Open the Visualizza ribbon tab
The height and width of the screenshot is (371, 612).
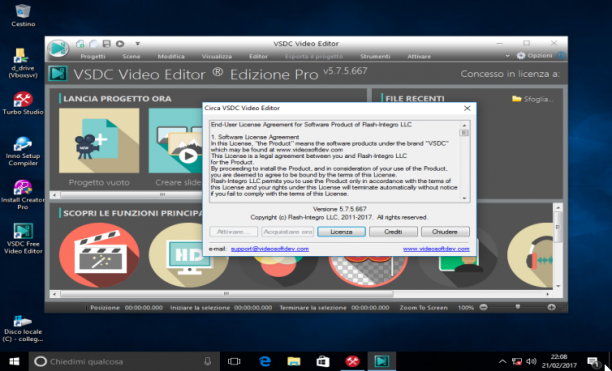pos(217,57)
